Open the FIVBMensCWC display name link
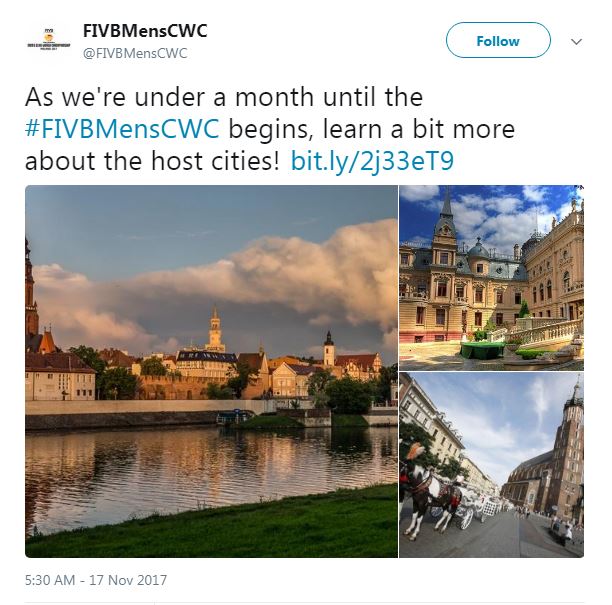This screenshot has width=612, height=605. tap(145, 31)
